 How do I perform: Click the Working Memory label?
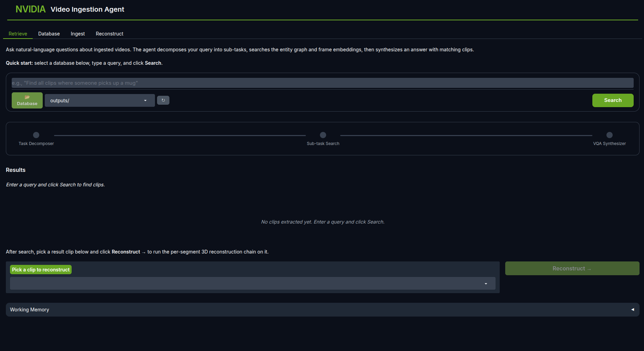coord(30,310)
